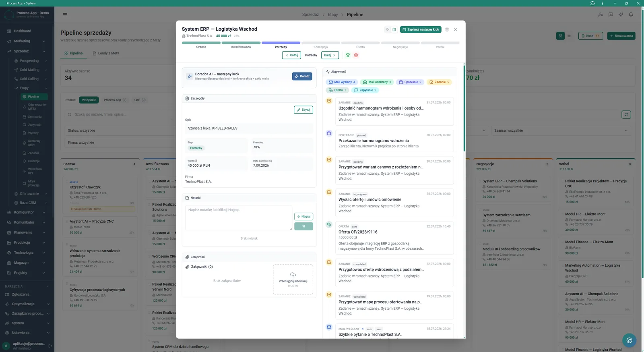Click the Sprzedaż breadcrumb link
644x352 pixels.
[x=310, y=14]
